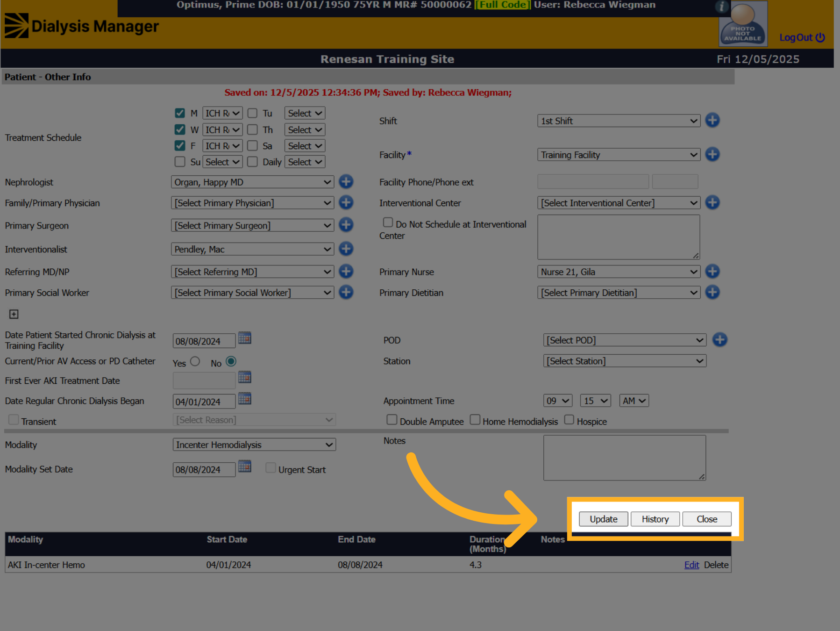Enable the Urgent Start checkbox
This screenshot has width=840, height=631.
point(271,467)
